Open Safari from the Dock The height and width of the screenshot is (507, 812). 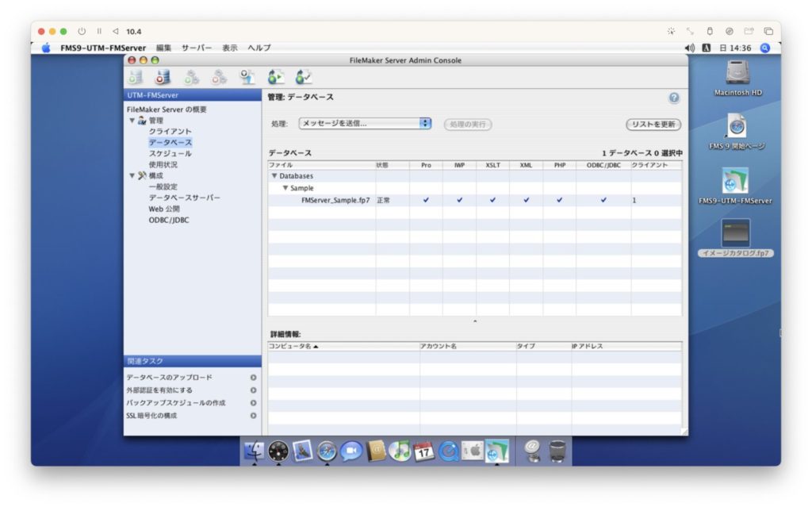tap(327, 451)
